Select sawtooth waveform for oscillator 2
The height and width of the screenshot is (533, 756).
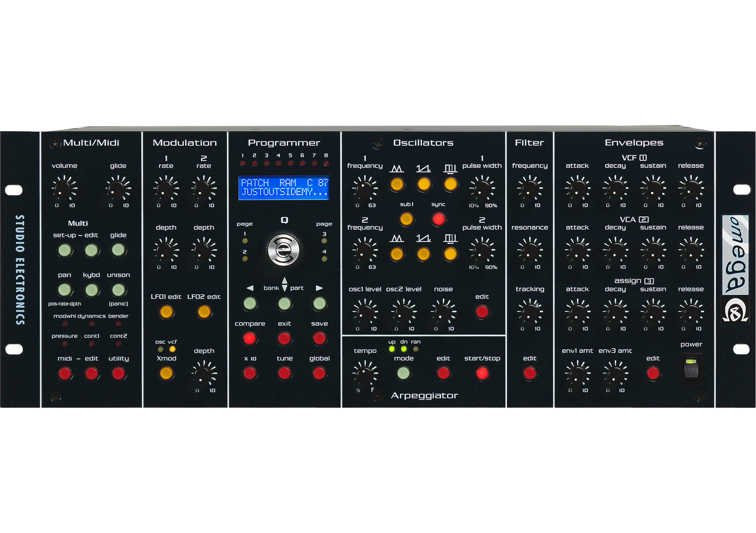(x=423, y=254)
